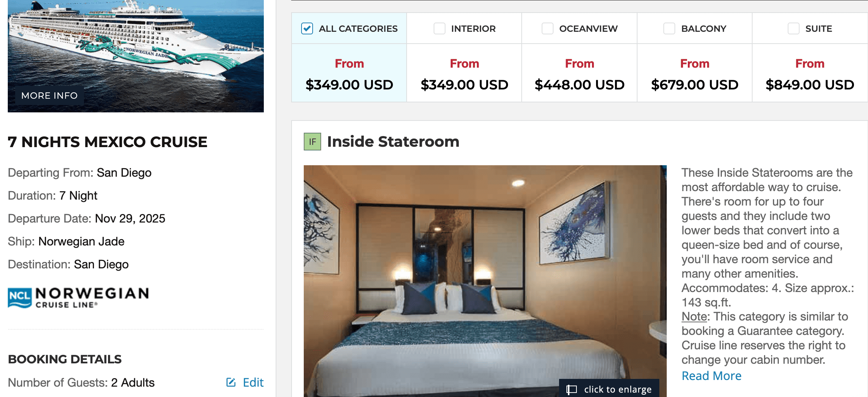Click the 'click to enlarge' label on photo
The width and height of the screenshot is (868, 397).
(618, 389)
